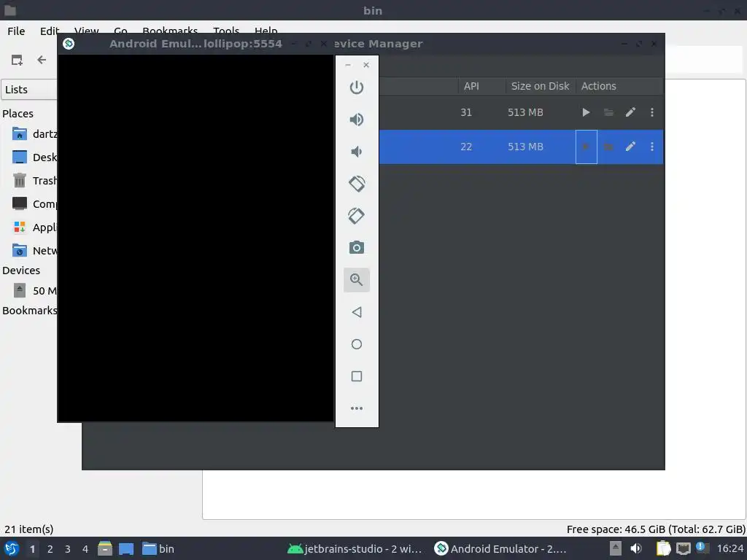This screenshot has width=747, height=560.
Task: Open more actions for API 22 device
Action: click(x=652, y=147)
